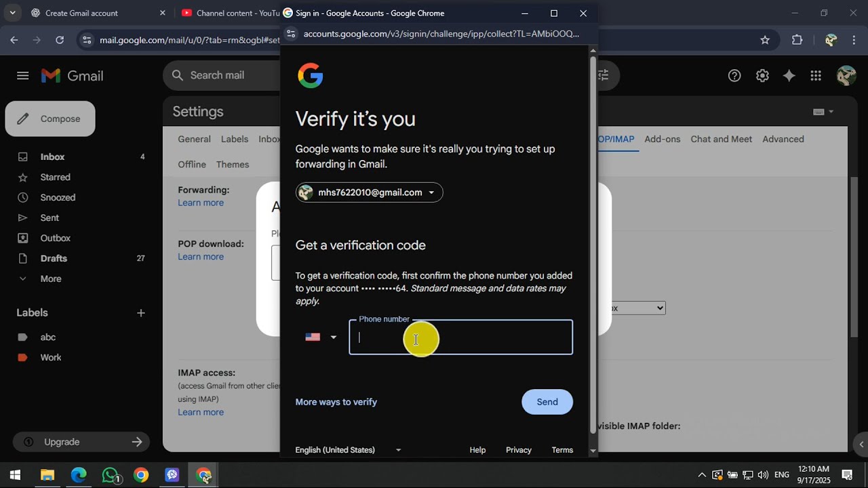
Task: Show search options slider icon
Action: (603, 75)
